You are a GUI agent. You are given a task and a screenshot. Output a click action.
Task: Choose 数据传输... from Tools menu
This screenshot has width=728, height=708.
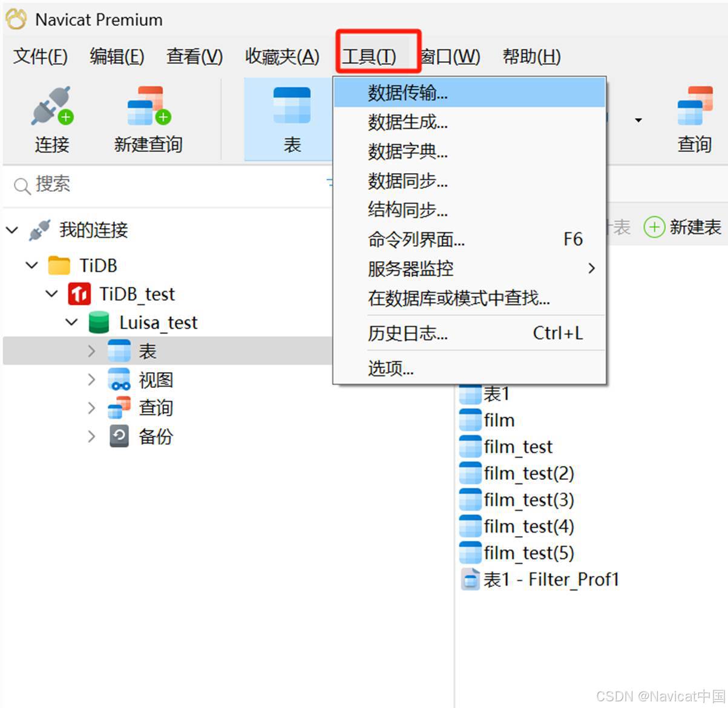point(470,93)
